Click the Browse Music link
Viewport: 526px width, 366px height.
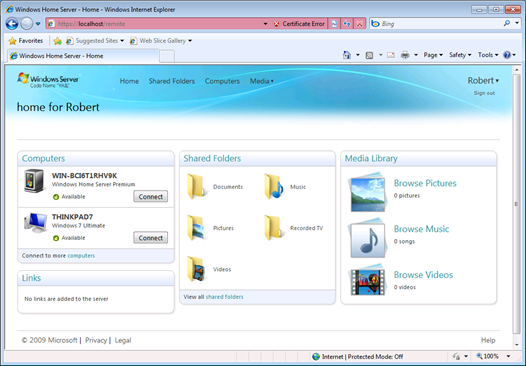(421, 229)
